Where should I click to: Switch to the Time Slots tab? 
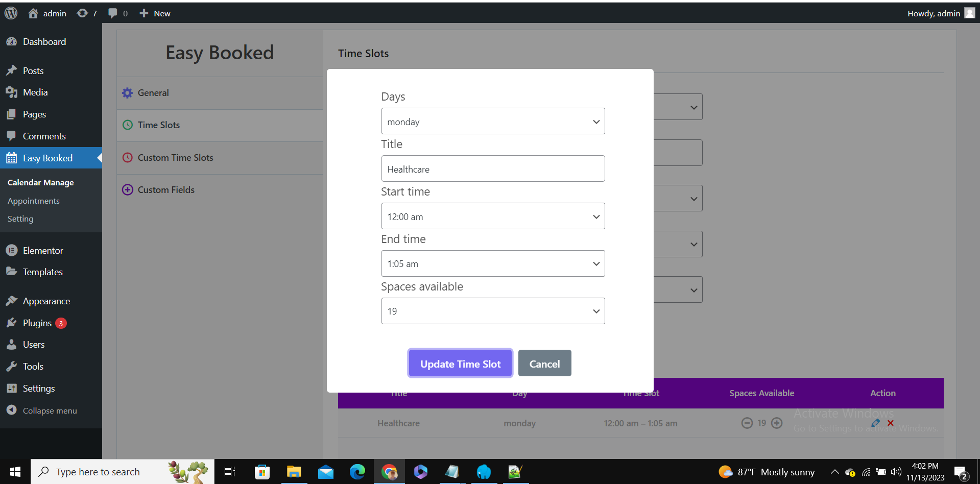[x=220, y=125]
